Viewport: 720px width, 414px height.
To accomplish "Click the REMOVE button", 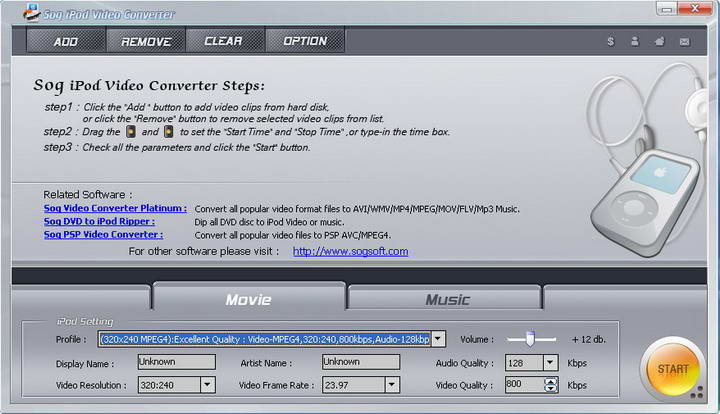I will pyautogui.click(x=146, y=42).
